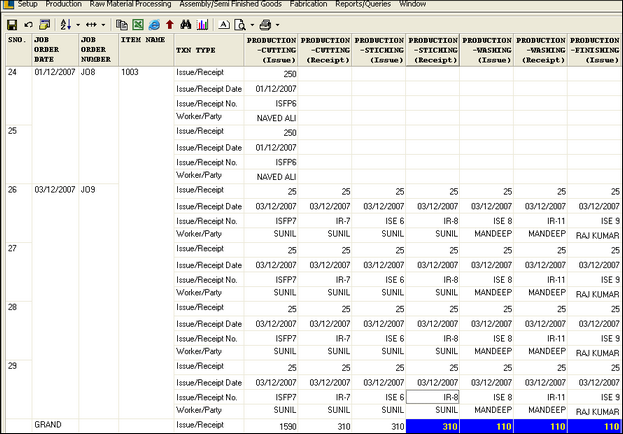The width and height of the screenshot is (623, 434).
Task: Click the JOB ORDER NUMBER column header
Action: coord(99,50)
